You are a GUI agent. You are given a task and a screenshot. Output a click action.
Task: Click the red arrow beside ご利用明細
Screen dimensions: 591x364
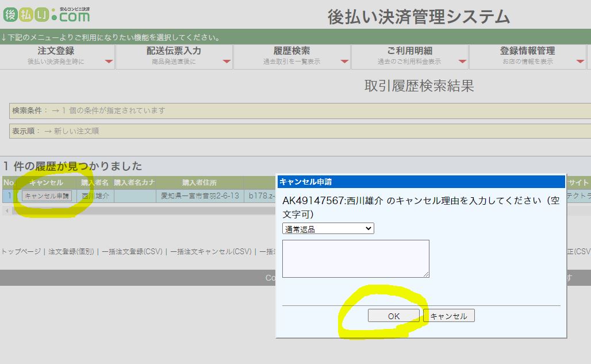tap(463, 62)
